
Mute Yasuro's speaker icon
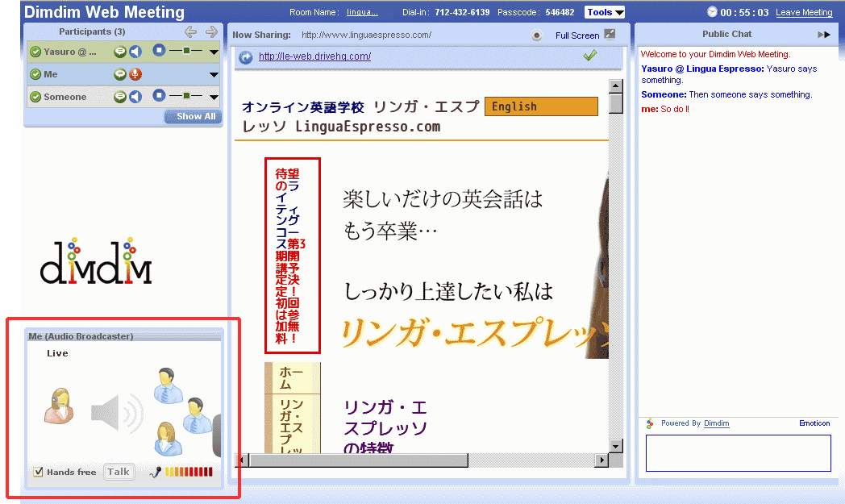click(x=135, y=52)
